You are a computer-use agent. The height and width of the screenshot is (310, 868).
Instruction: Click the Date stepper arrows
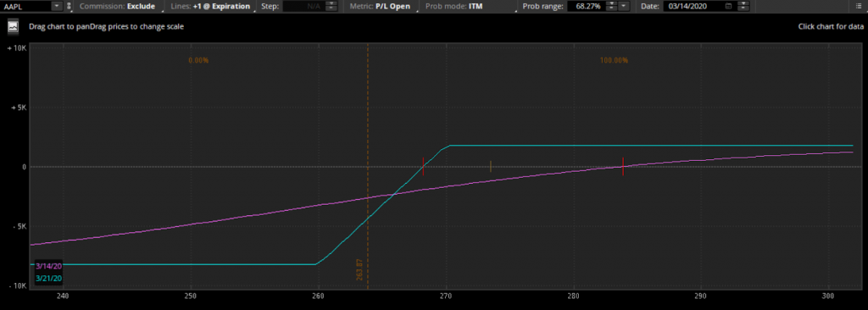tap(743, 7)
